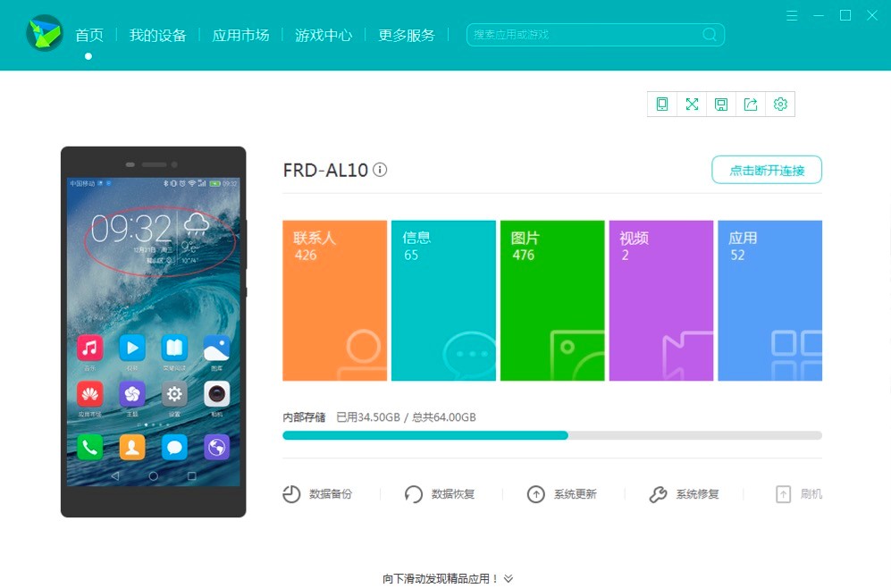Disconnect device via 点击断开连接 button

click(766, 170)
